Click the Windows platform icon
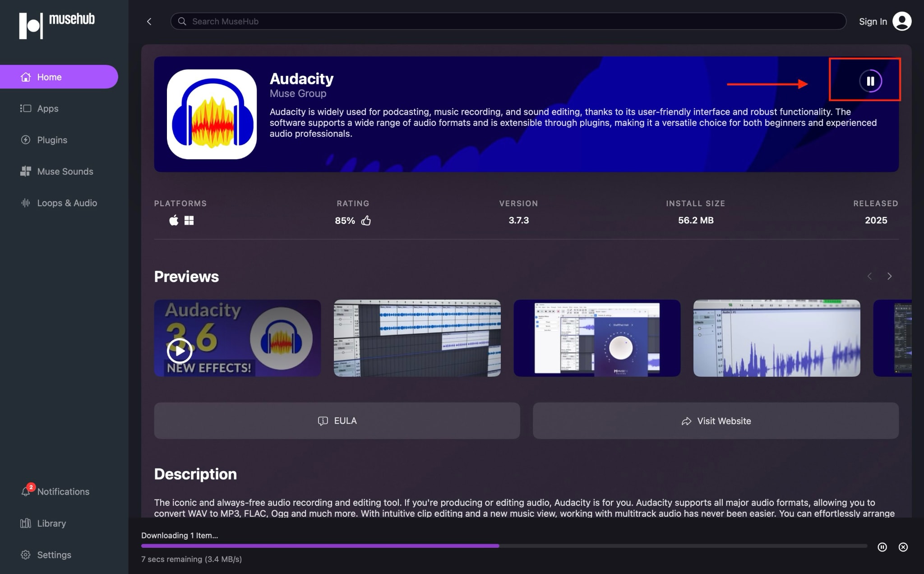This screenshot has width=924, height=574. (189, 220)
